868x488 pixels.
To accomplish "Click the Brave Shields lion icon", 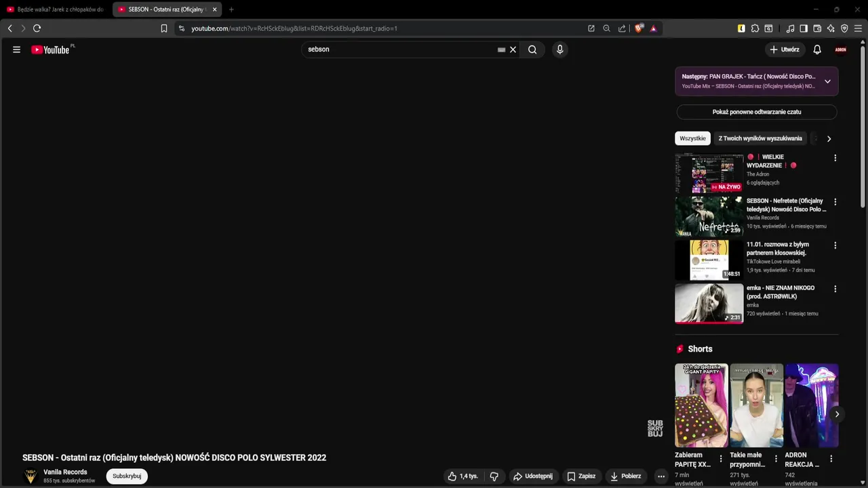I will 638,28.
